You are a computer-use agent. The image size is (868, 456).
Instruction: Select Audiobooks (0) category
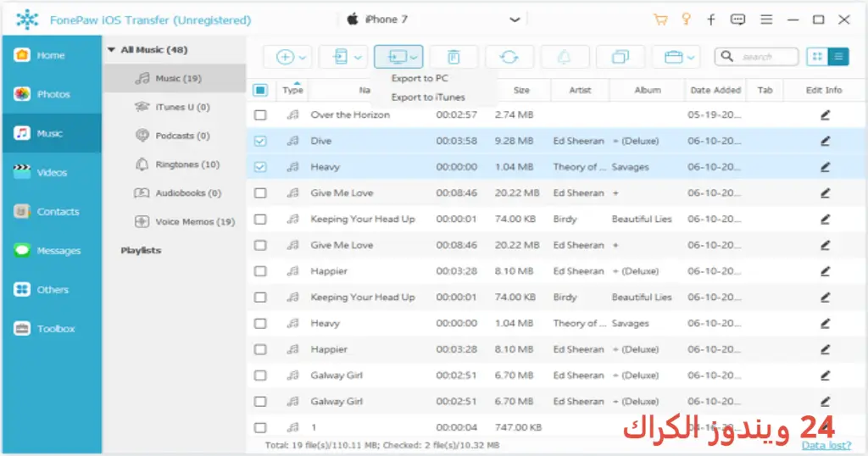click(175, 193)
